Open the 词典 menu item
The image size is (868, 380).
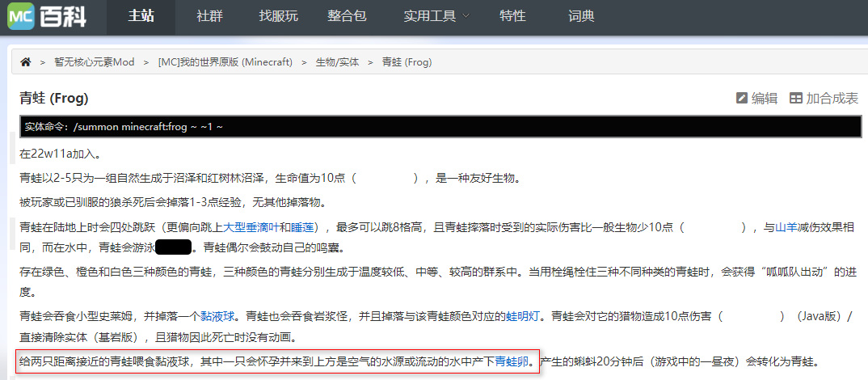click(581, 16)
